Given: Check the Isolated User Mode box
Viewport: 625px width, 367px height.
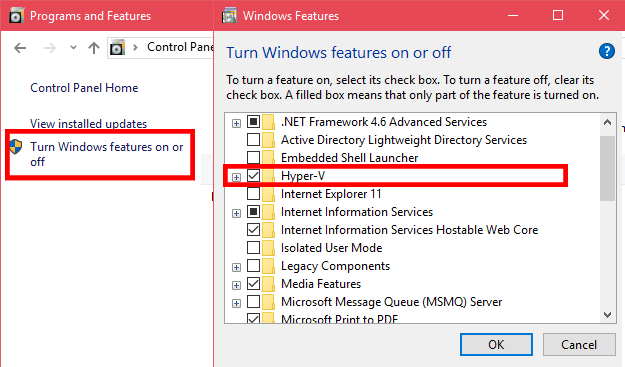Looking at the screenshot, I should [x=254, y=247].
